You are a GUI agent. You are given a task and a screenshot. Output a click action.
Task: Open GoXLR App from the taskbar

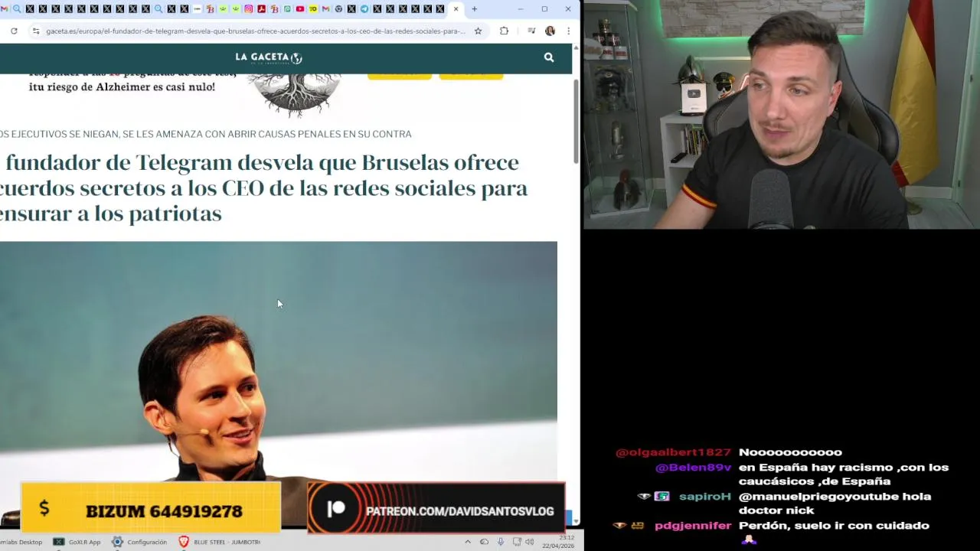click(77, 542)
